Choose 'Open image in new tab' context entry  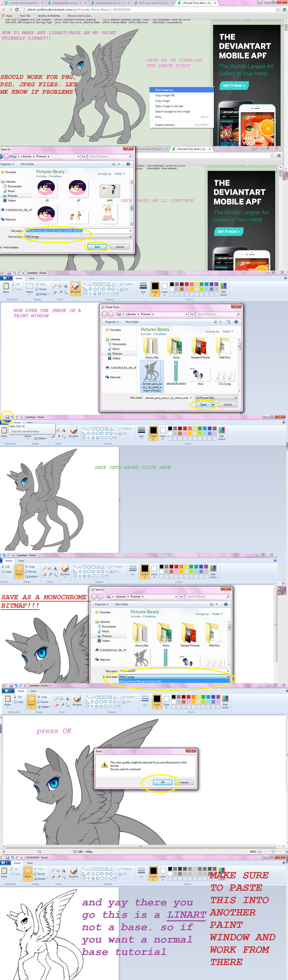click(182, 106)
